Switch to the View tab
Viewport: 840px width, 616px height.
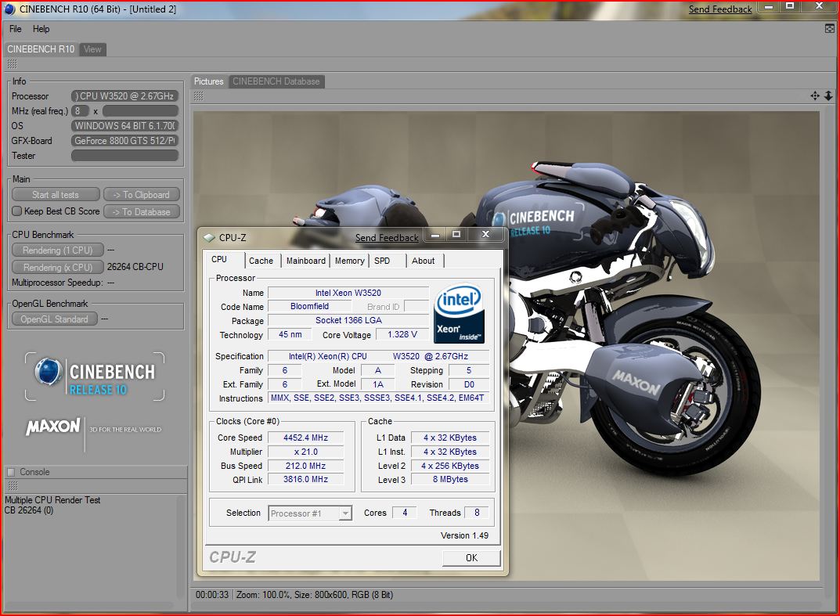[x=92, y=49]
